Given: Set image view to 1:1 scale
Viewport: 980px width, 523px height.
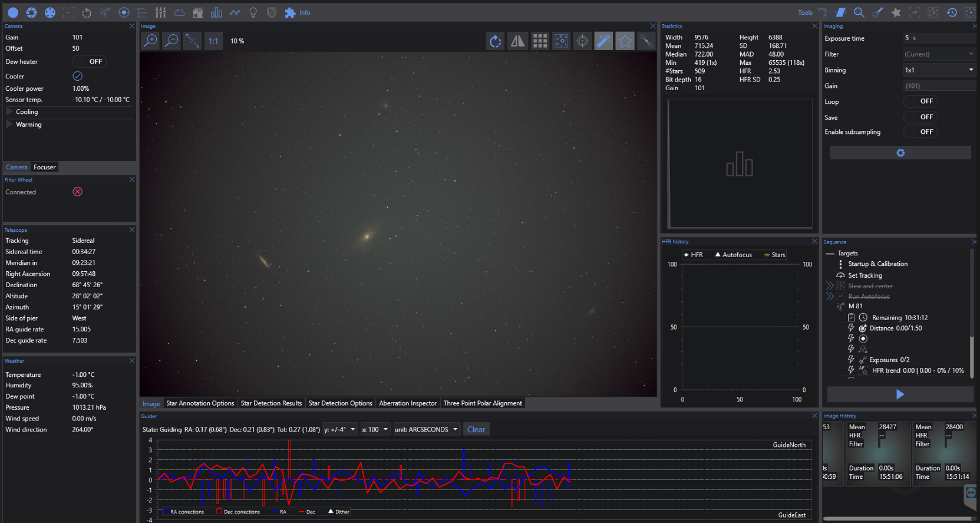Looking at the screenshot, I should click(213, 41).
